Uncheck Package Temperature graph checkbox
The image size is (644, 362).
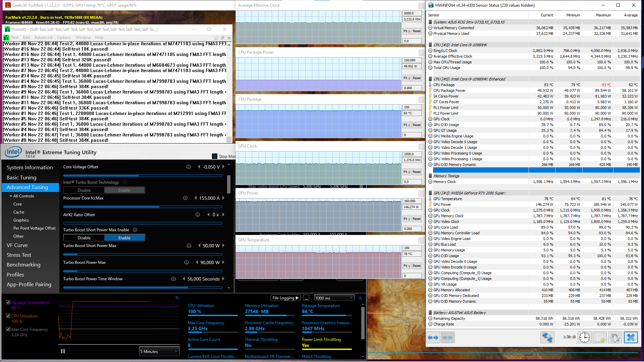[x=8, y=302]
